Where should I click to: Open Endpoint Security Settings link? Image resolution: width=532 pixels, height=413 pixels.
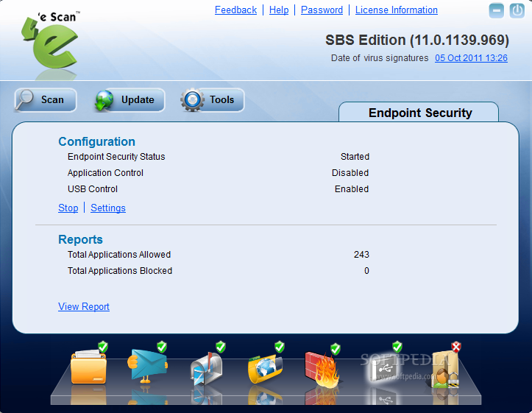108,208
